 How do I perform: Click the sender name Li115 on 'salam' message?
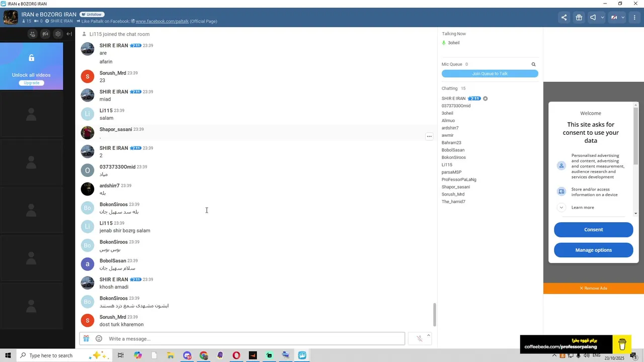106,111
